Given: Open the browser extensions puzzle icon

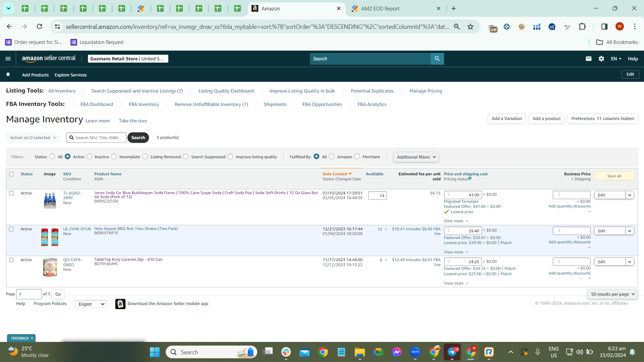Looking at the screenshot, I should click(582, 26).
